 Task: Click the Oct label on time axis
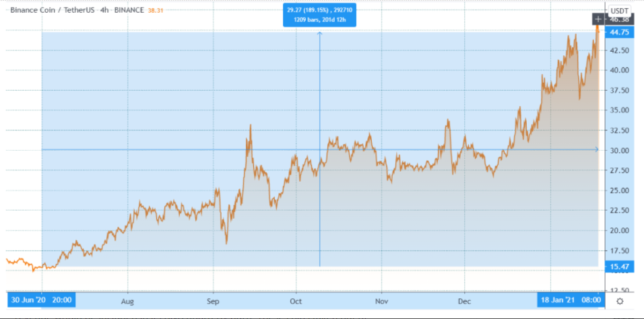(x=296, y=300)
